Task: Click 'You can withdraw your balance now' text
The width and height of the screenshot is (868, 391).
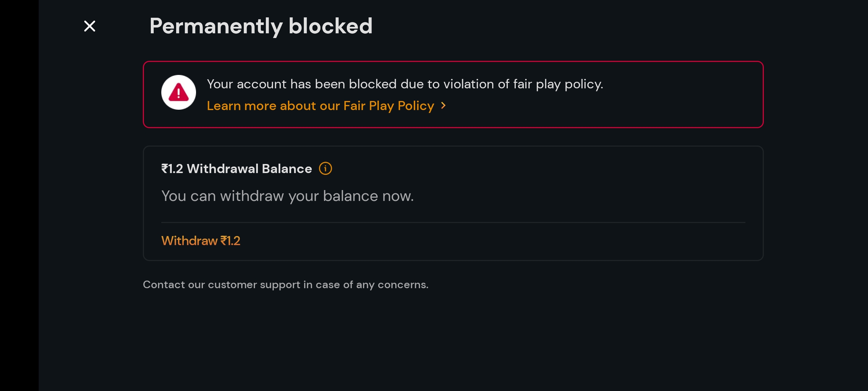Action: point(287,196)
